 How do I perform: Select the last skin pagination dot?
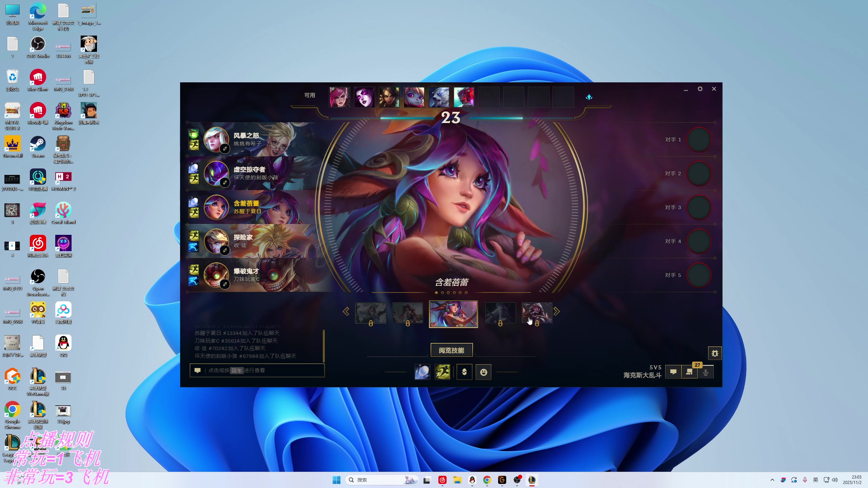[x=466, y=293]
